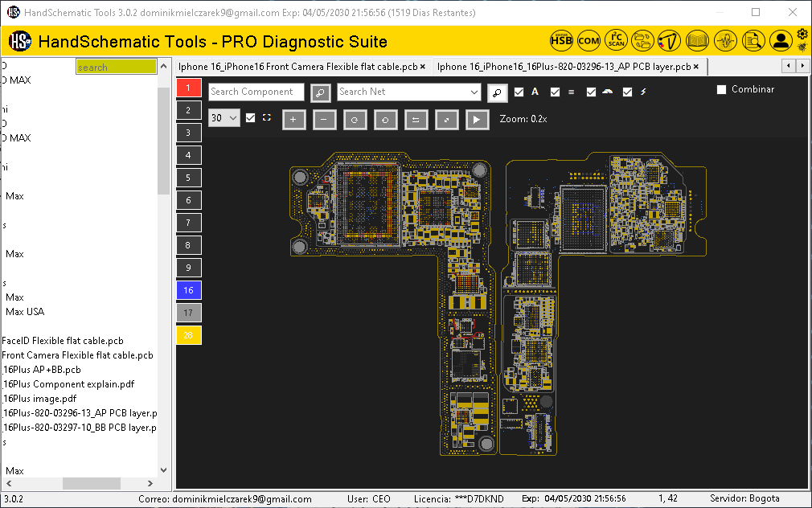Image resolution: width=812 pixels, height=508 pixels.
Task: Open the user account panel
Action: [x=781, y=39]
